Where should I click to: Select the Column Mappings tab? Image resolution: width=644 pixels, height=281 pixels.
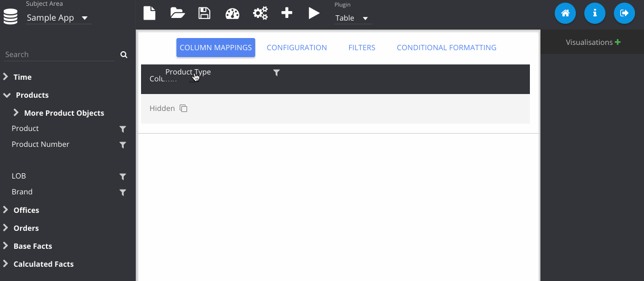[216, 48]
